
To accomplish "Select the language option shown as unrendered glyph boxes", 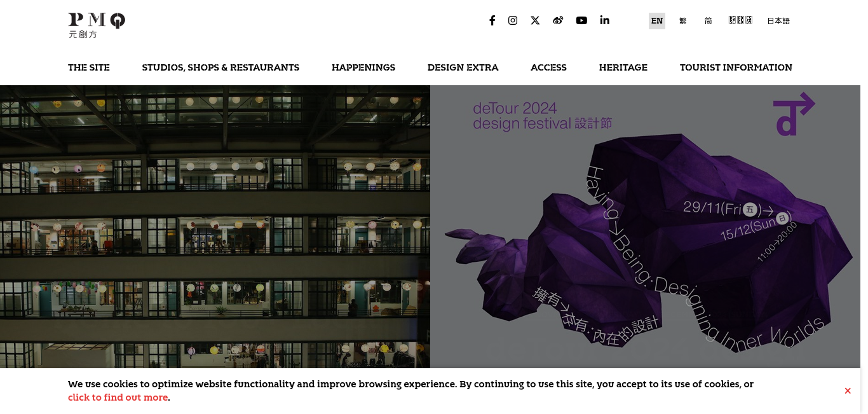I will (x=740, y=20).
